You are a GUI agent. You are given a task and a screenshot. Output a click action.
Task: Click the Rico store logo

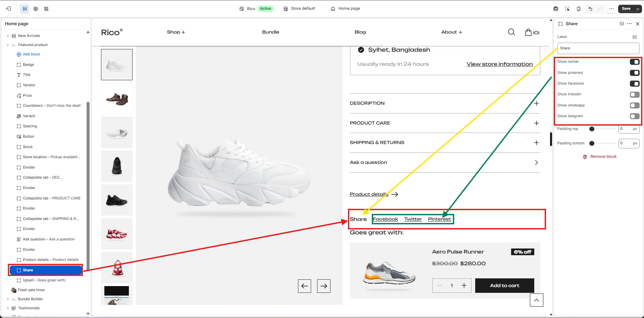[x=112, y=32]
